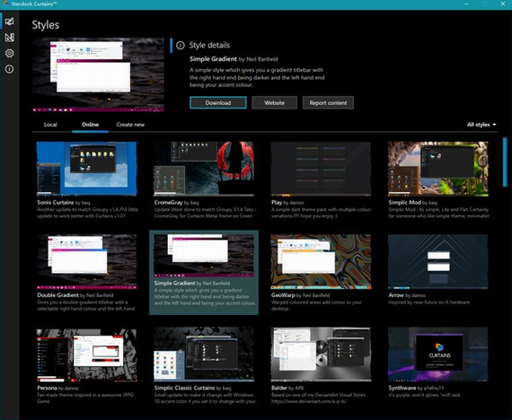Select the Balder style thumbnail
Screen dimensions: 512x420
(x=321, y=354)
